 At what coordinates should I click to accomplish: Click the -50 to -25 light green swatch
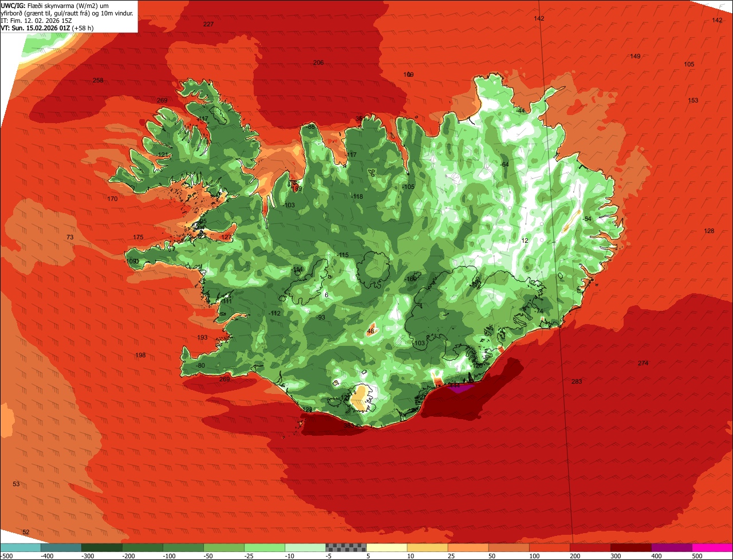pos(224,547)
